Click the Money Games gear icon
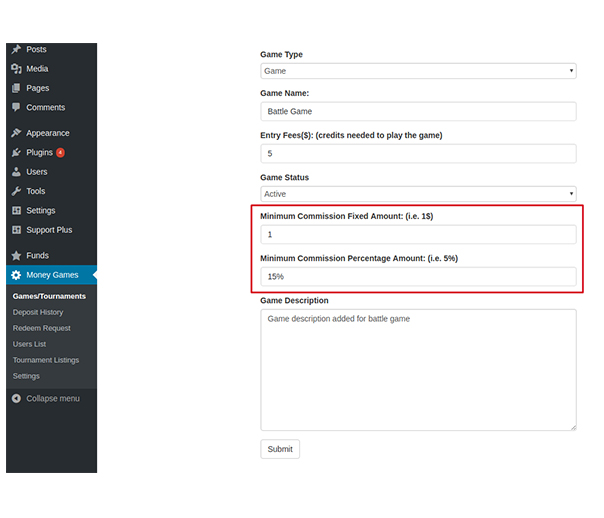The height and width of the screenshot is (518, 604). pyautogui.click(x=16, y=275)
